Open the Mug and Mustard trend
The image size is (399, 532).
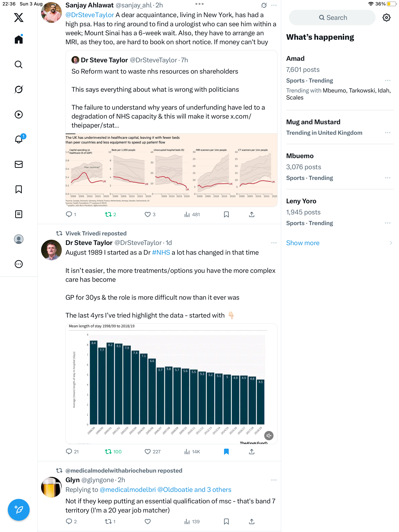click(x=313, y=122)
